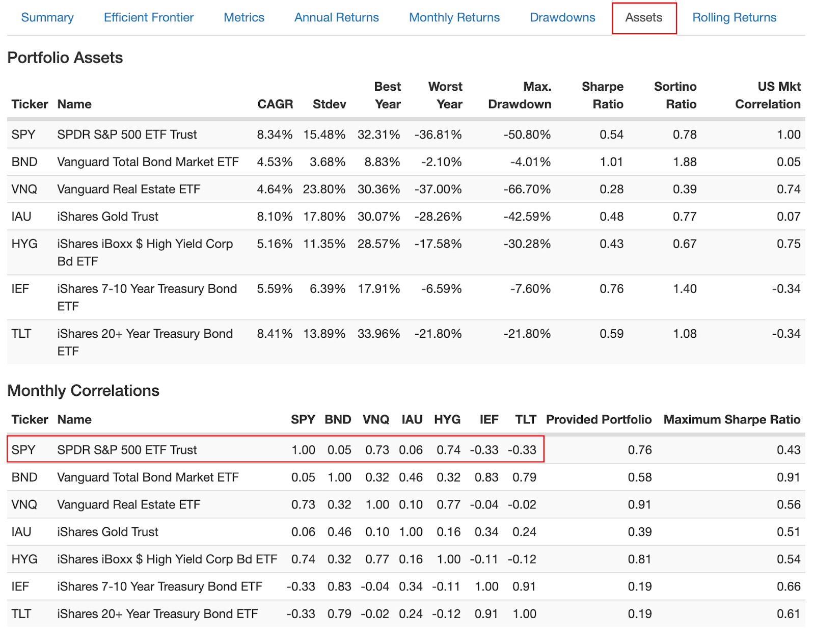This screenshot has height=644, width=815.
Task: Click TLT Sharpe ratio 0.59
Action: pyautogui.click(x=611, y=334)
